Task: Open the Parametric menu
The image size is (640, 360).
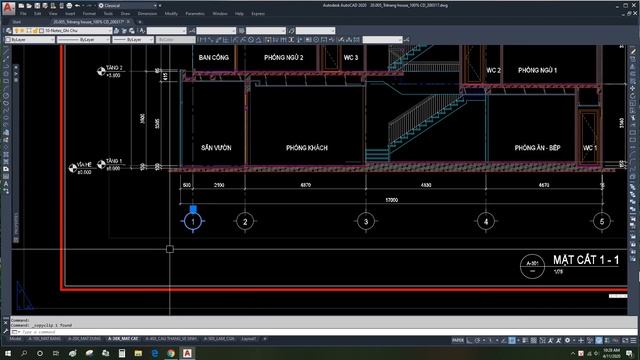Action: [x=195, y=13]
